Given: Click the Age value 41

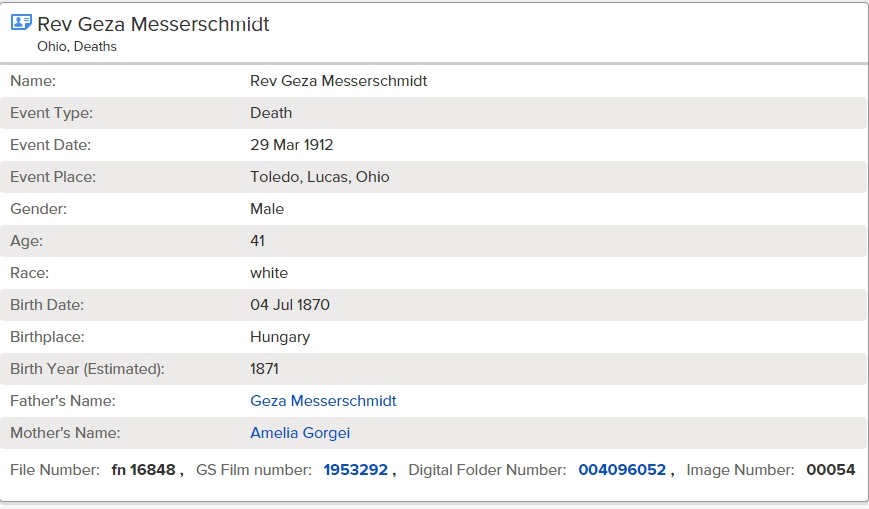Looking at the screenshot, I should [x=257, y=241].
